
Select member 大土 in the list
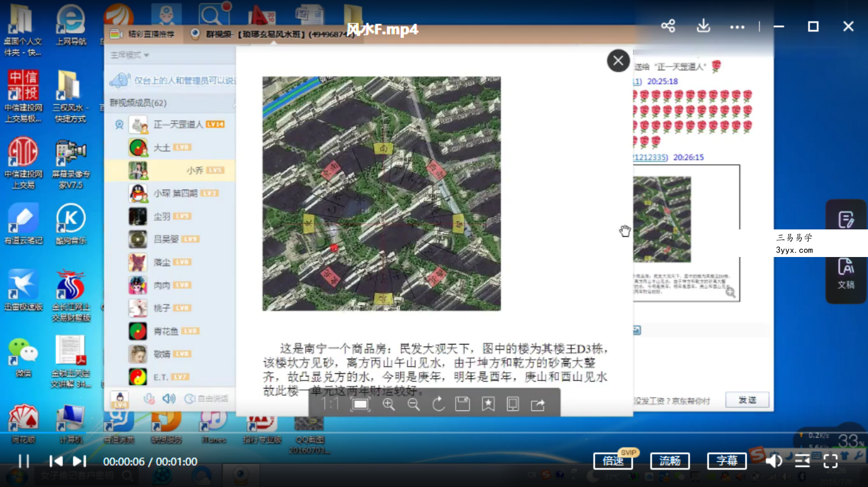tap(170, 147)
